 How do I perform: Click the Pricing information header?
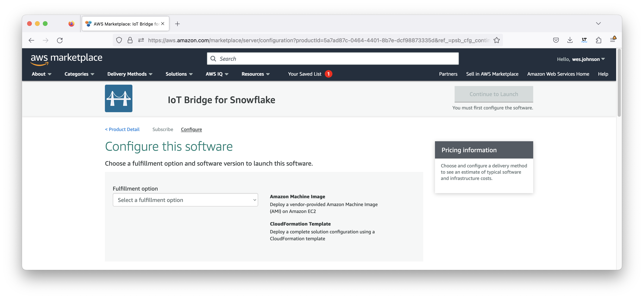(484, 150)
